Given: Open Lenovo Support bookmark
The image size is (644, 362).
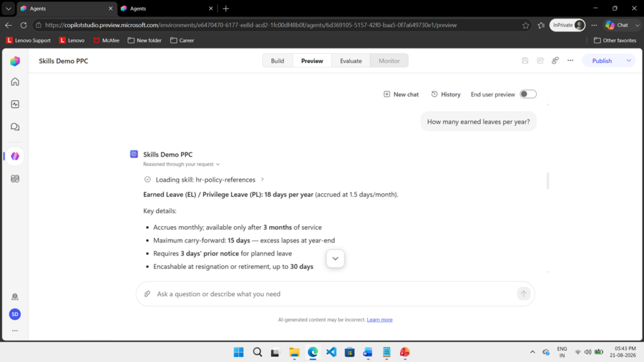Looking at the screenshot, I should click(x=28, y=40).
